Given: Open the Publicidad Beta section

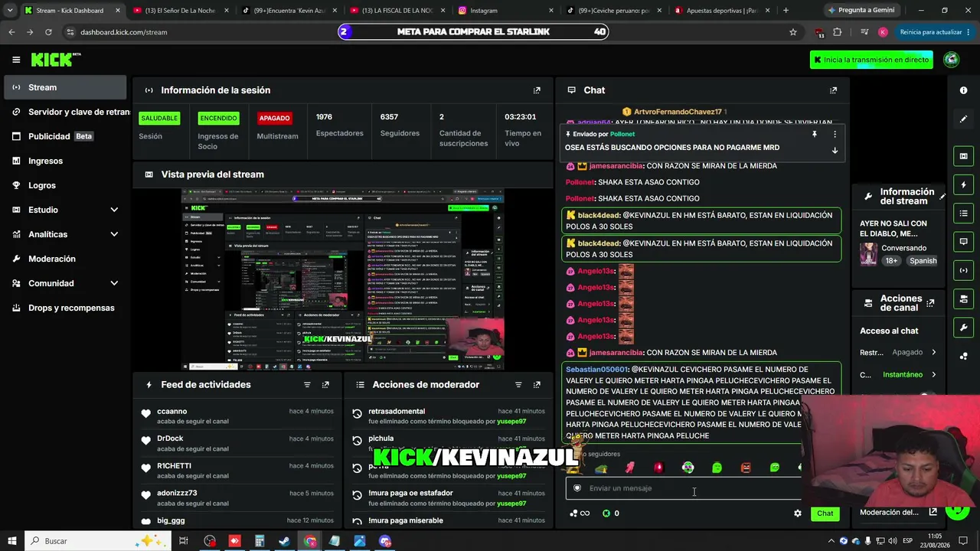Looking at the screenshot, I should [x=65, y=136].
